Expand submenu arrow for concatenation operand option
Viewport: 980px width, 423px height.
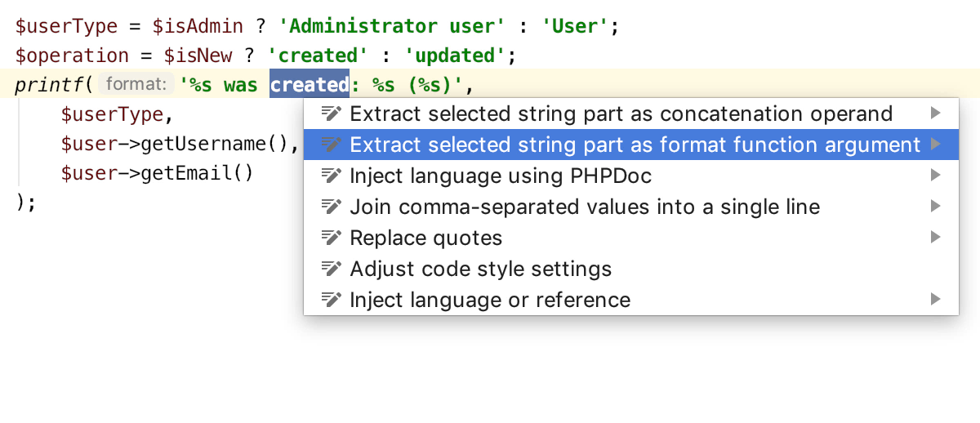[936, 114]
